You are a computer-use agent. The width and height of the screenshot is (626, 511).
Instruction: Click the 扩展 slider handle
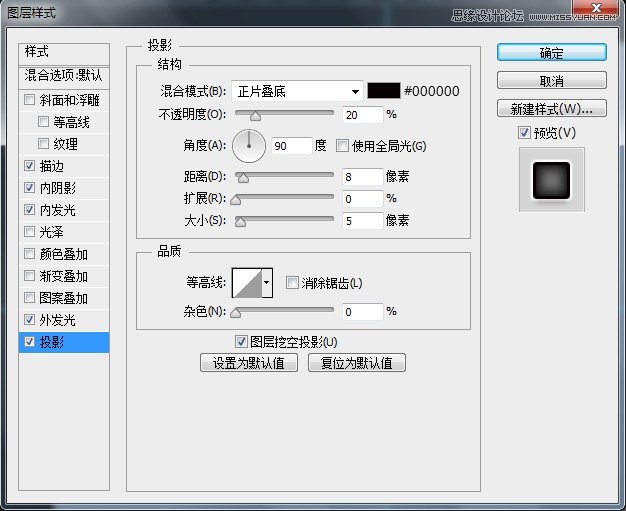point(236,200)
